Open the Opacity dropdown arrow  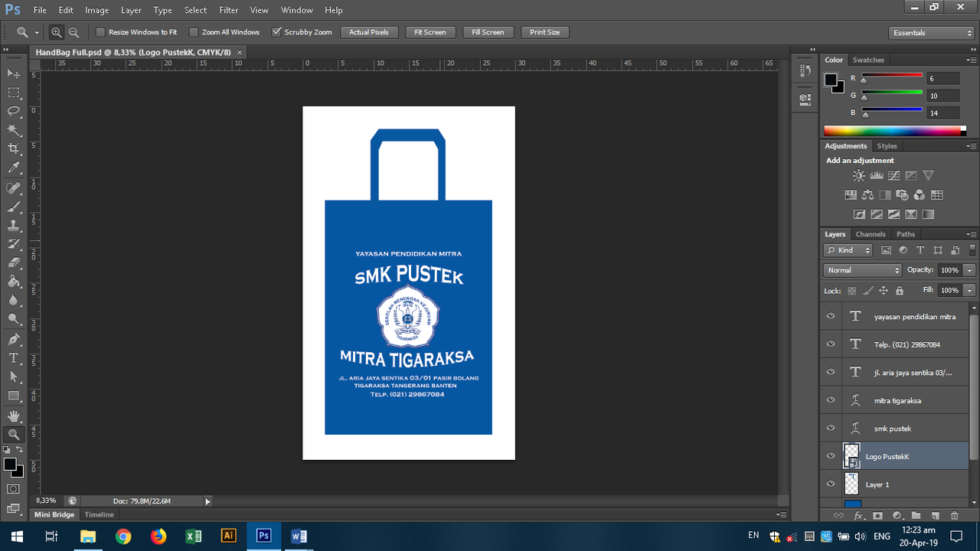click(x=970, y=270)
